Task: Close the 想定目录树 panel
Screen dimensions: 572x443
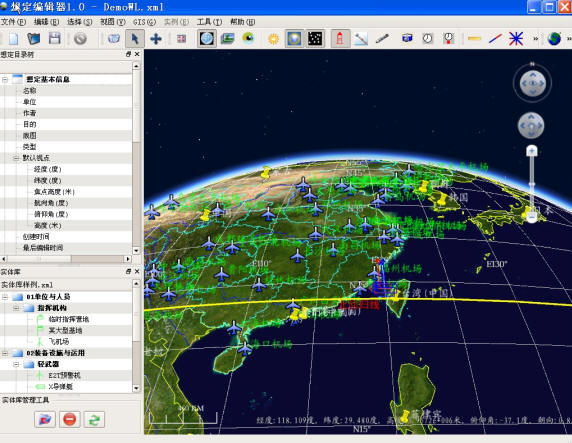Action: 137,54
